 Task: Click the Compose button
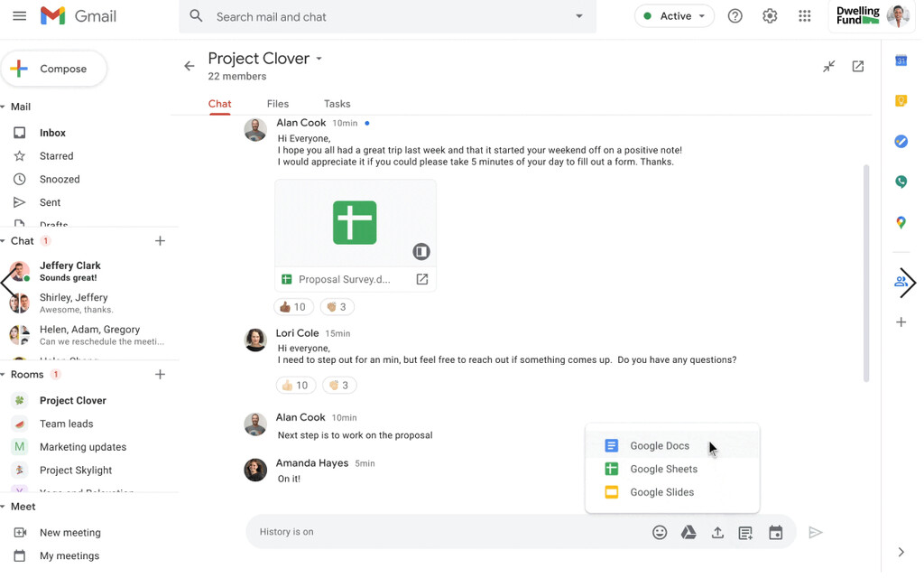(53, 69)
